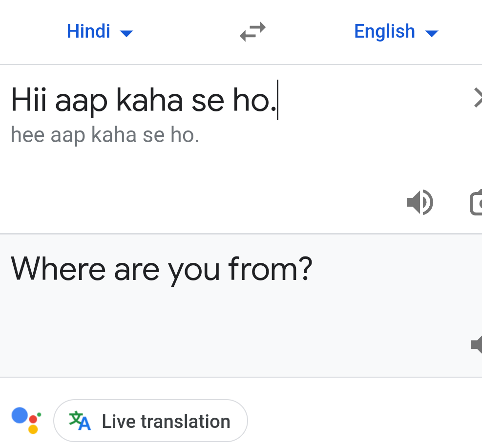This screenshot has height=448, width=482.
Task: Swap the Hindi and English languages
Action: (x=252, y=32)
